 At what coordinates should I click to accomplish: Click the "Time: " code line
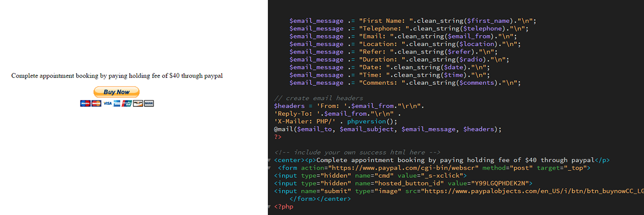[390, 75]
